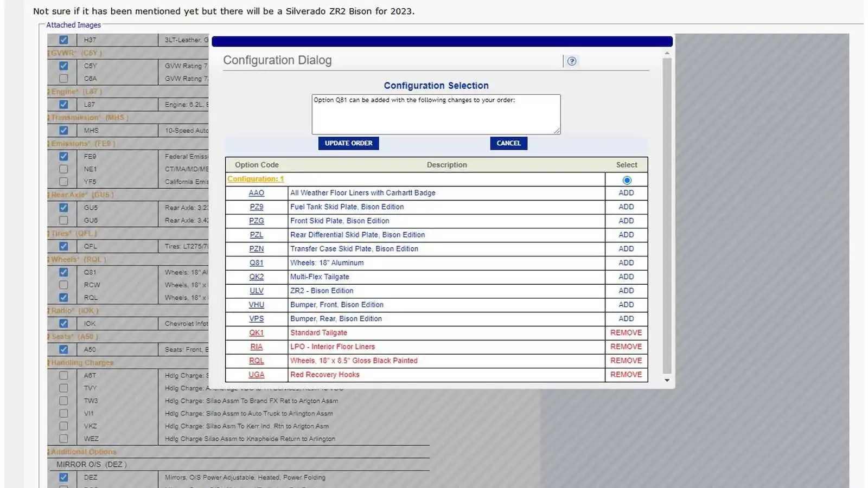Screen dimensions: 868x488
Task: Open option code PZN link
Action: (256, 249)
